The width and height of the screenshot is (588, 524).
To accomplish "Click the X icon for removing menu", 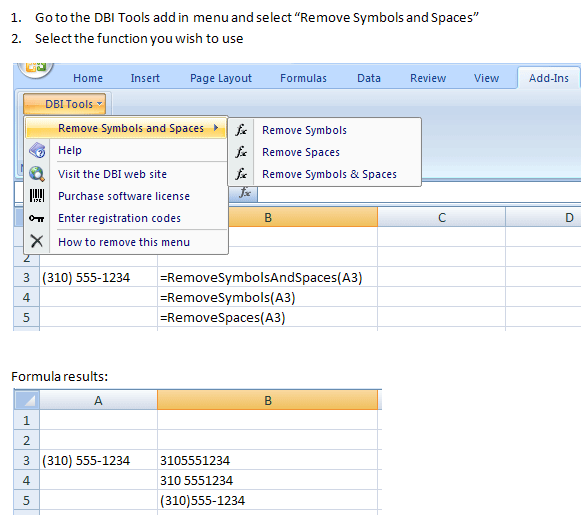I will tap(37, 242).
